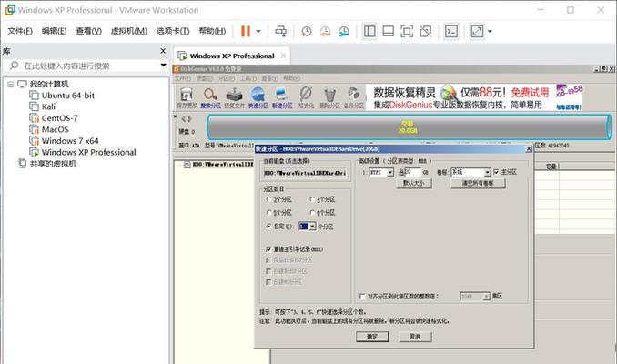Toggle the library panel view icon

pyautogui.click(x=369, y=31)
